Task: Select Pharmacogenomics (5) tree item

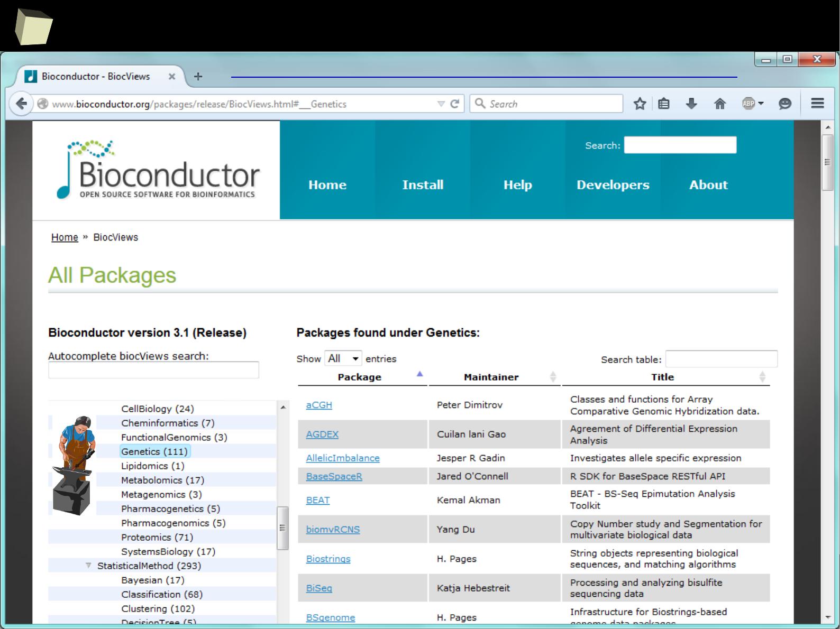Action: coord(174,523)
